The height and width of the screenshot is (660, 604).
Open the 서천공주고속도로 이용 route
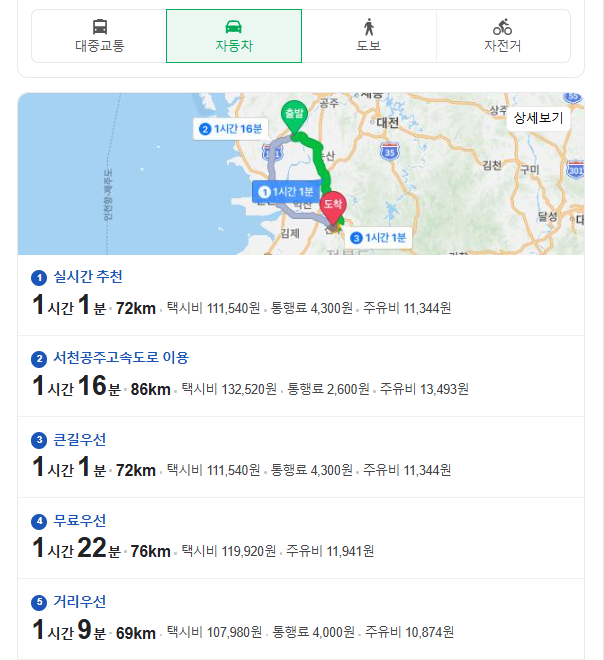121,358
